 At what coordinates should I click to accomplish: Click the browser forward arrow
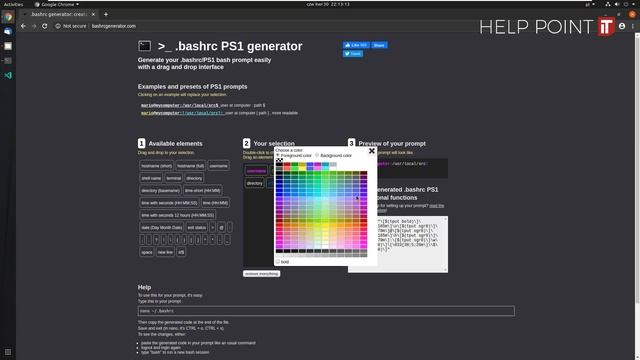[34, 26]
